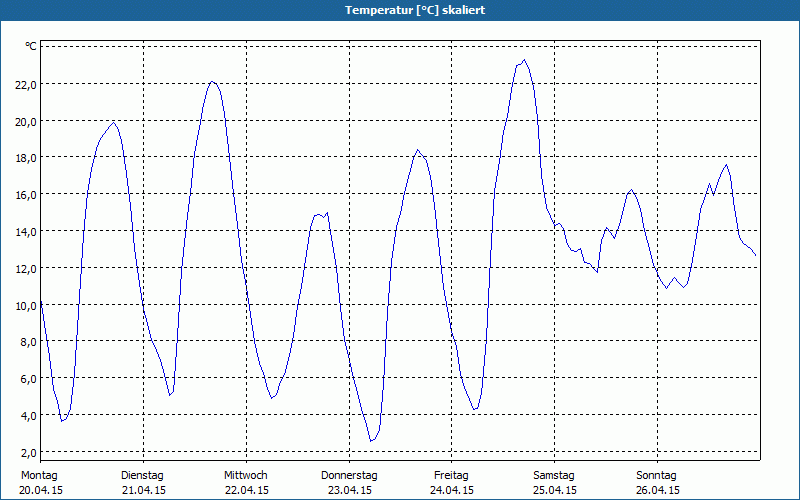The image size is (800, 500).
Task: Click the 'Temperatur [°C] skaliert' chart title
Action: tap(400, 10)
